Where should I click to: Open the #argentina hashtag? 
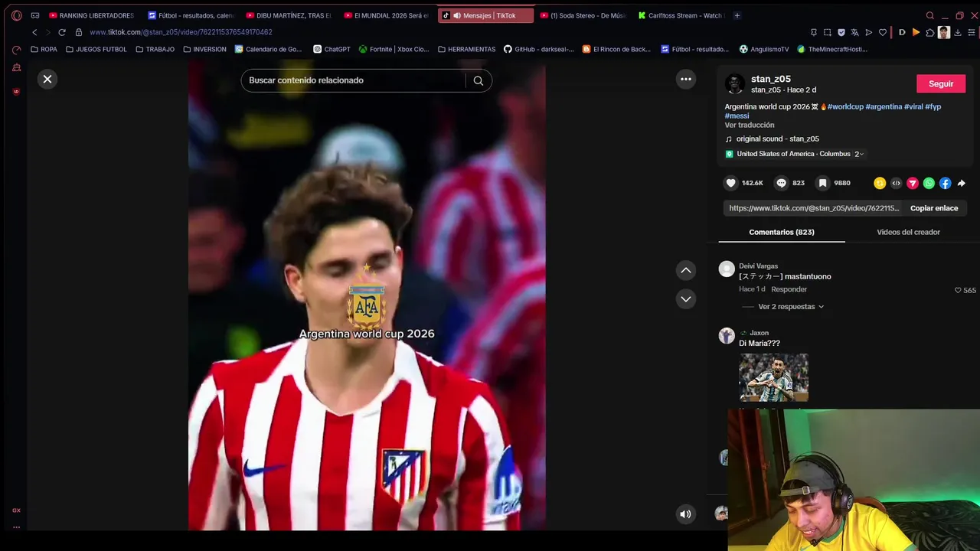(884, 106)
